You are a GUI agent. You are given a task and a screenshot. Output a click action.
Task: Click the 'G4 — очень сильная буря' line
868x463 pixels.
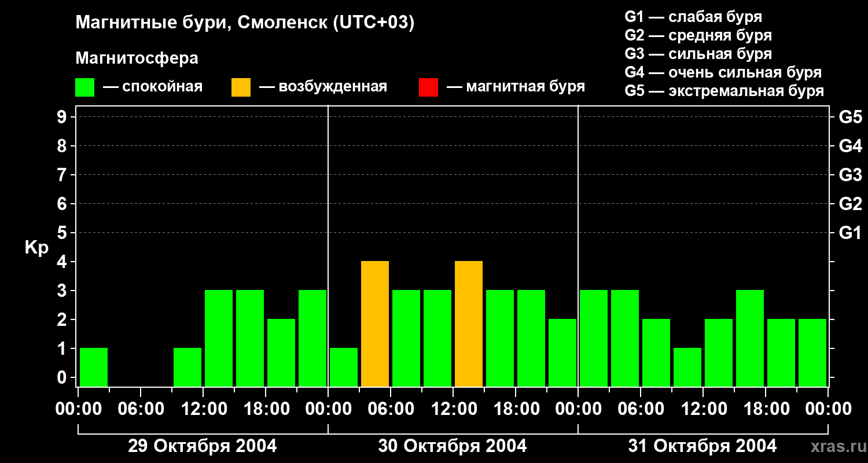[723, 72]
